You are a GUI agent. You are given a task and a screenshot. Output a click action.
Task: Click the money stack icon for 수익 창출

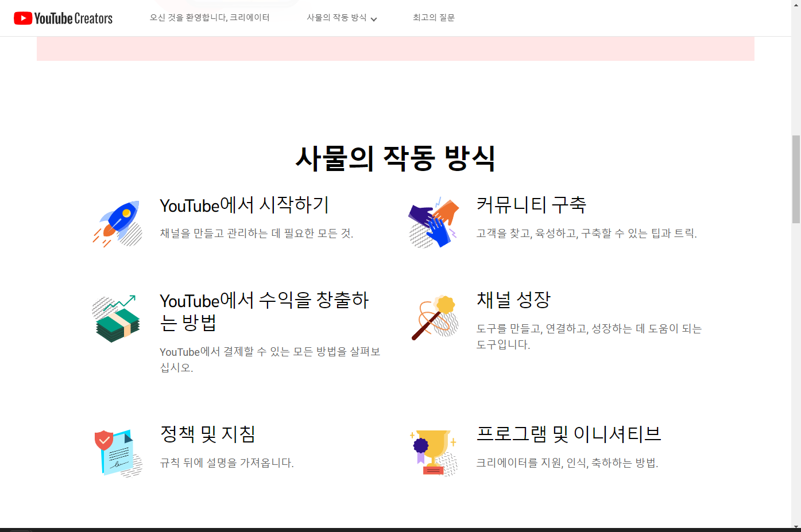point(117,319)
